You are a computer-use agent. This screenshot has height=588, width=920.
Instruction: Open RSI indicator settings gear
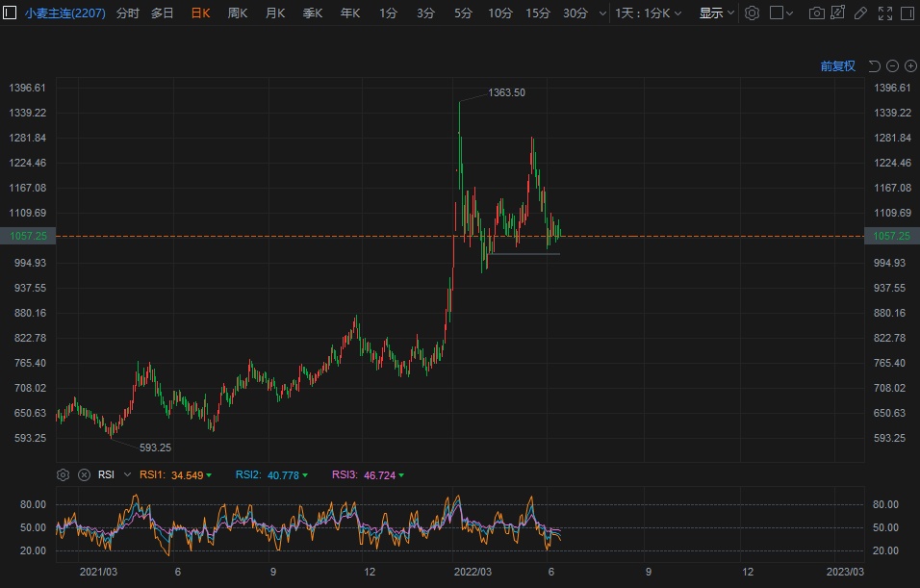(x=64, y=474)
